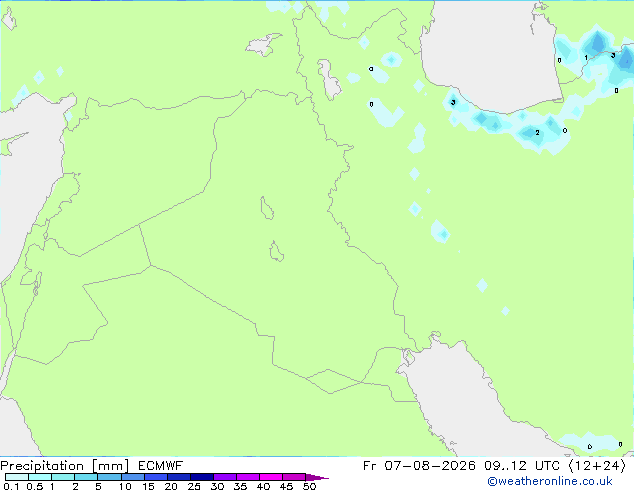Click the 40–45 mm magenta legend swatch
Screen dimensions: 634x490
(x=271, y=477)
